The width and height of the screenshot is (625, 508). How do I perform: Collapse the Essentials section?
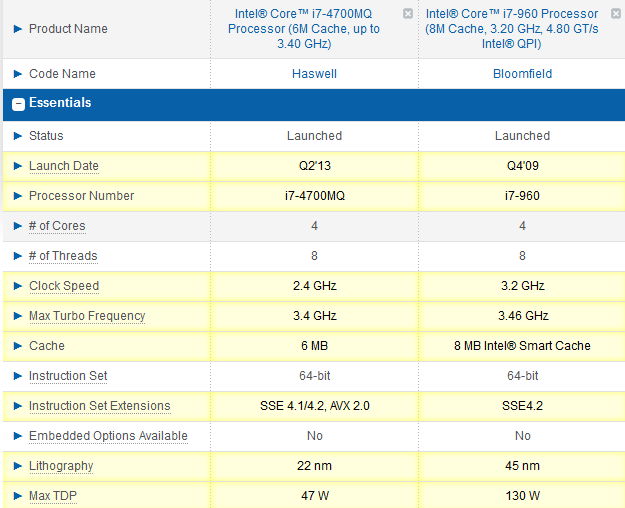coord(18,103)
